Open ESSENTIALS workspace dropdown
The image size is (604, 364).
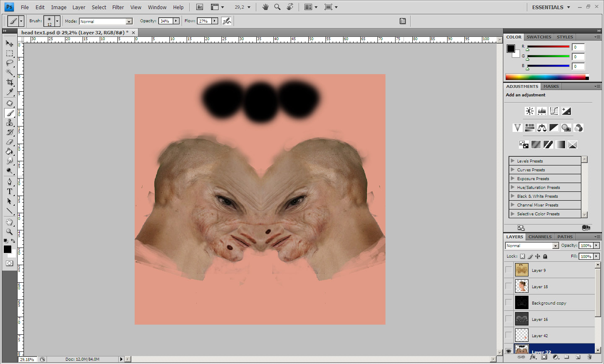551,7
